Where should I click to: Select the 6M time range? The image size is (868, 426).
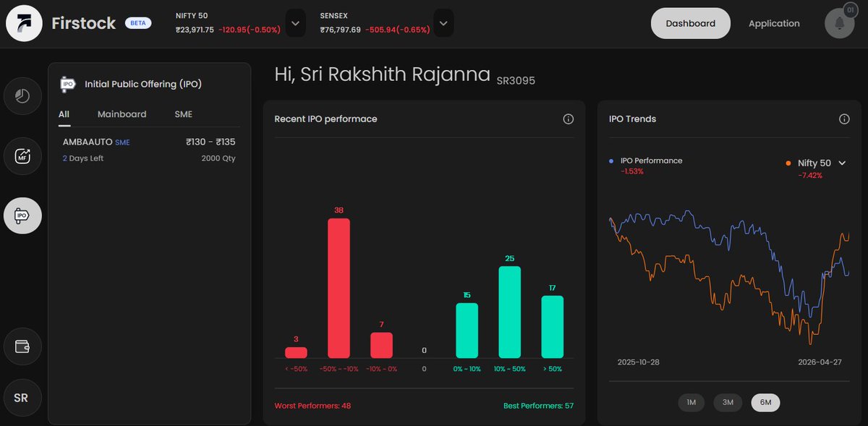[765, 402]
